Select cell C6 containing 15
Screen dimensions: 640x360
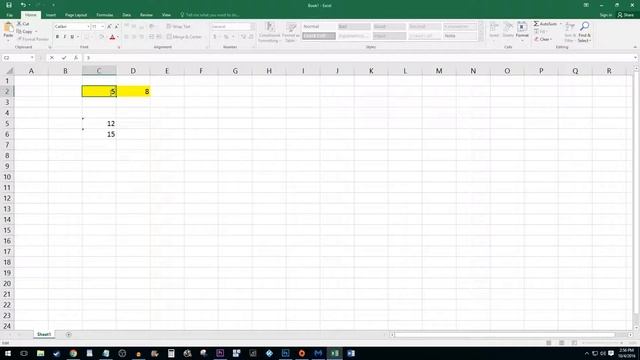pos(99,134)
